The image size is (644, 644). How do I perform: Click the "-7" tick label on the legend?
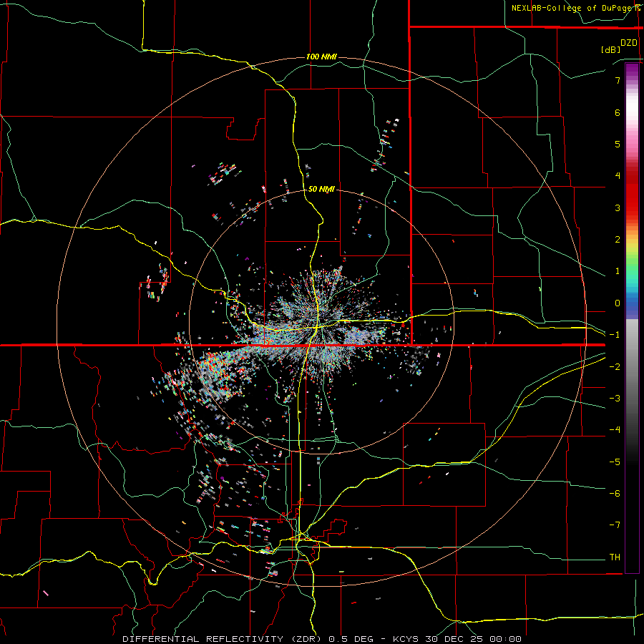click(615, 525)
